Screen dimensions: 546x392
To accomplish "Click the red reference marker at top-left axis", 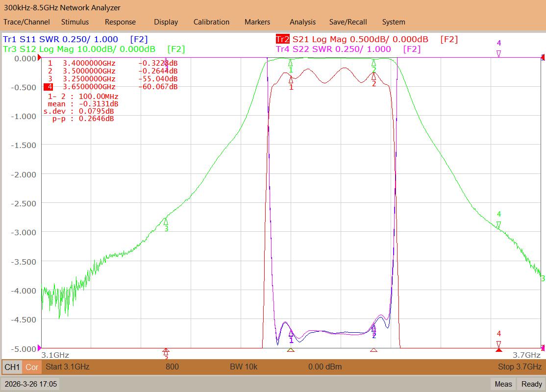I will pyautogui.click(x=39, y=57).
